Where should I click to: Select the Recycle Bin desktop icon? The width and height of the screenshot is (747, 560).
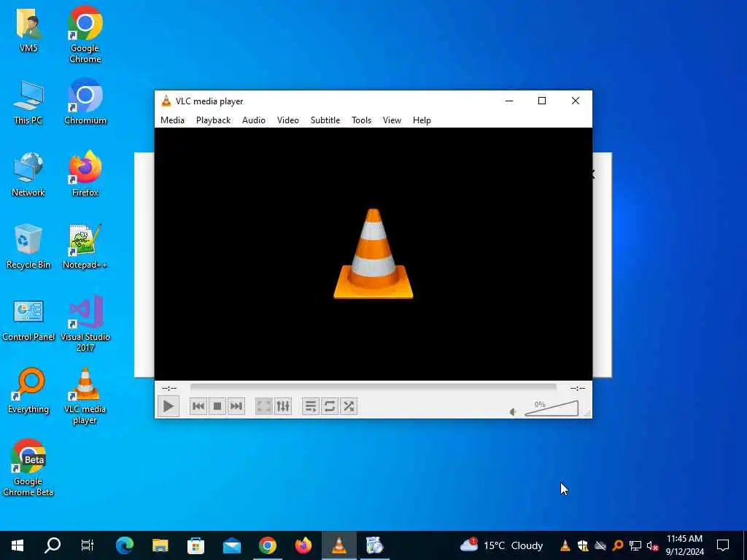point(28,246)
